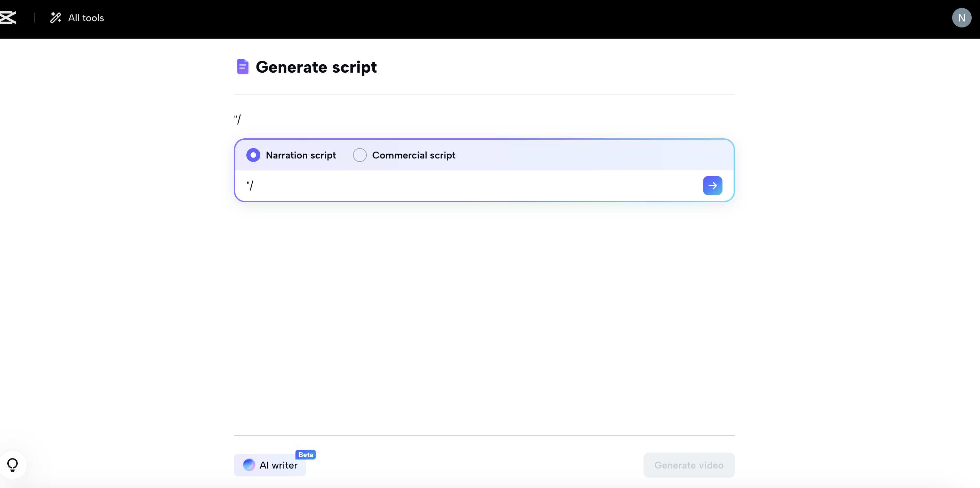Click the disabled Generate video button
Viewport: 980px width, 488px height.
(689, 465)
